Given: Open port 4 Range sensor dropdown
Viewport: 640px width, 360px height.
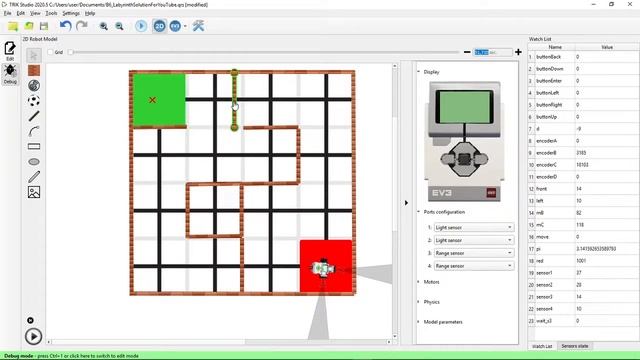Looking at the screenshot, I should pyautogui.click(x=473, y=266).
